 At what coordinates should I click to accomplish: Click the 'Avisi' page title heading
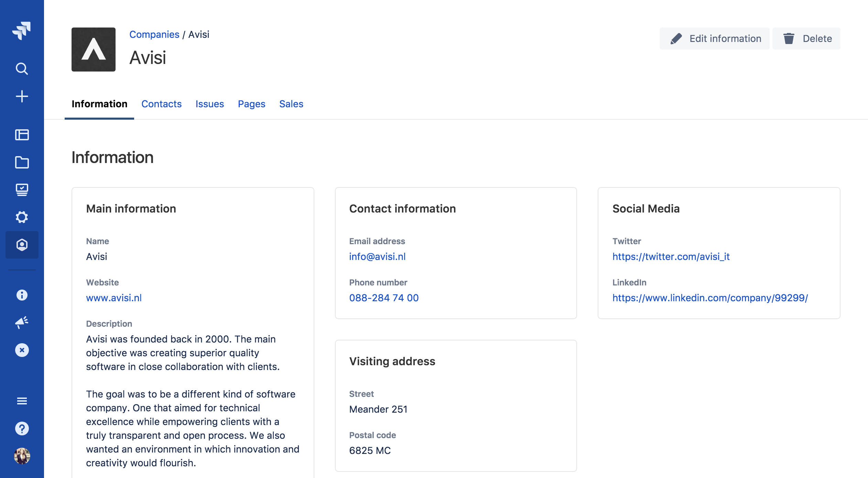click(148, 57)
